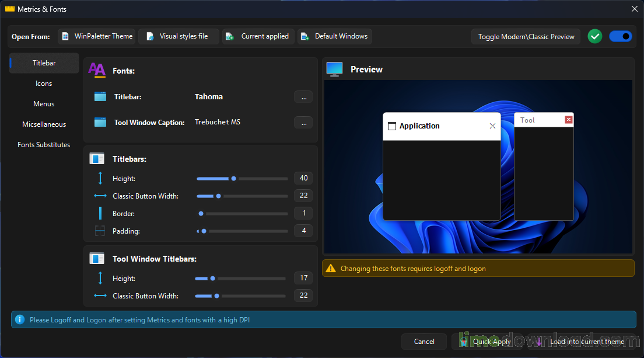This screenshot has width=644, height=358.
Task: Open from Visual styles file
Action: 178,36
